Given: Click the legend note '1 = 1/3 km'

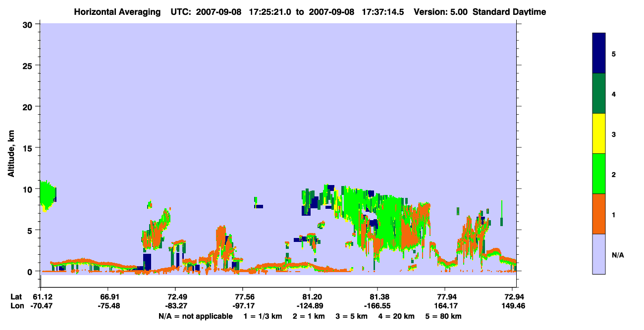Looking at the screenshot, I should coord(263,316).
